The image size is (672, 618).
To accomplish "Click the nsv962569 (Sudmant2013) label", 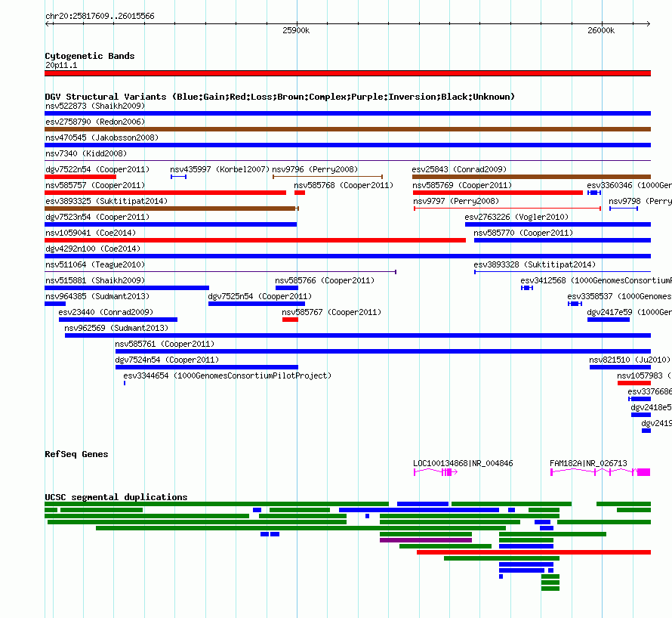I will click(x=116, y=328).
